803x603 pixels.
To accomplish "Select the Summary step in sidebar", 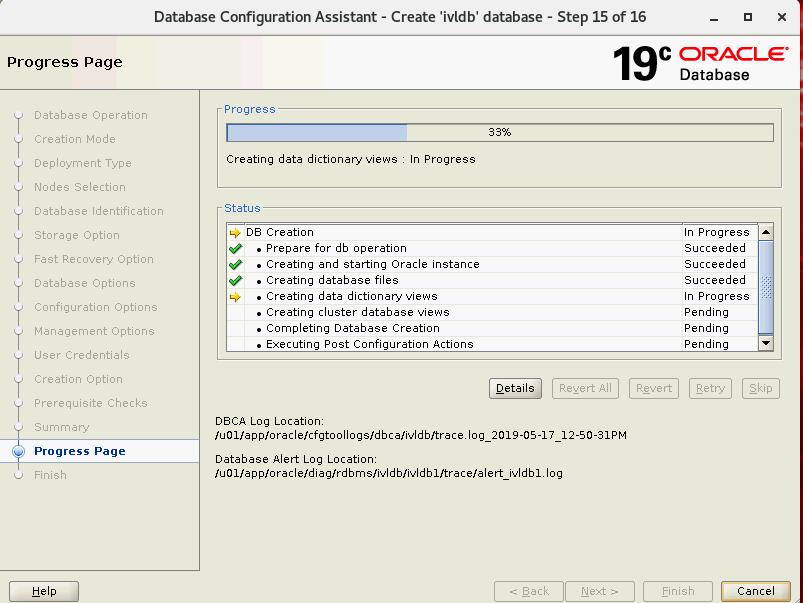I will click(61, 427).
